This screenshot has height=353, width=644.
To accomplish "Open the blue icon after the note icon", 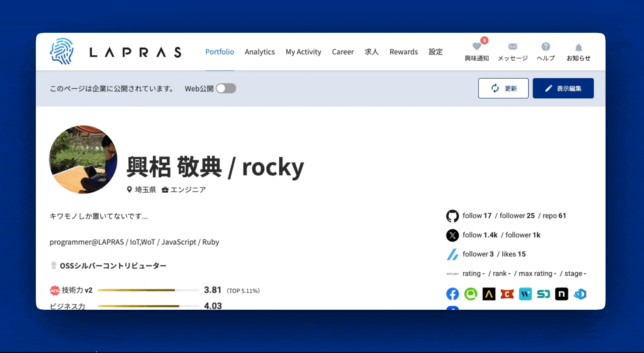I will point(580,294).
